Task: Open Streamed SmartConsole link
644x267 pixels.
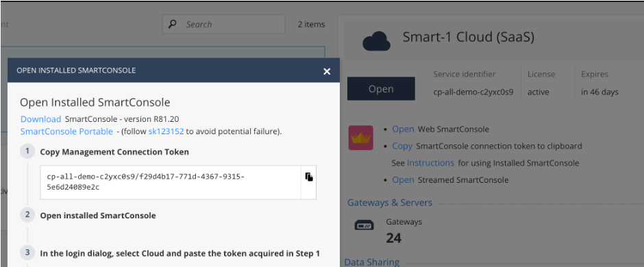Action: coord(403,179)
